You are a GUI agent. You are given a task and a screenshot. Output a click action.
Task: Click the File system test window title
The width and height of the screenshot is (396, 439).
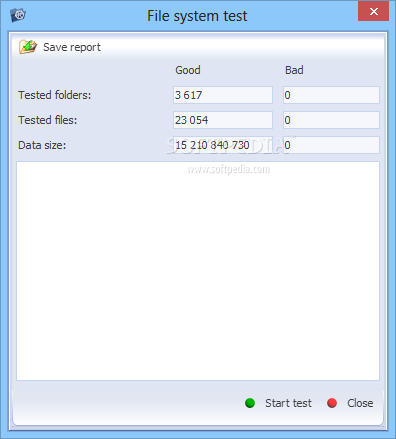[197, 16]
